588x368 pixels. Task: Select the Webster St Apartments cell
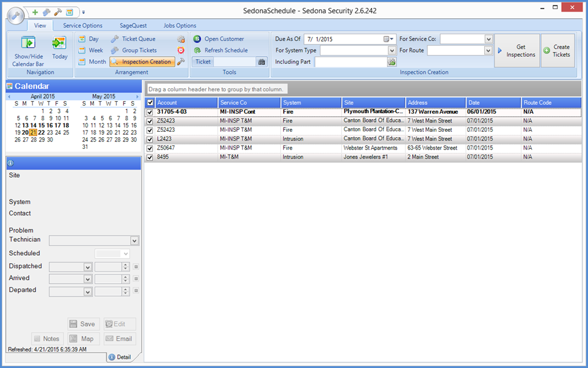[x=374, y=148]
